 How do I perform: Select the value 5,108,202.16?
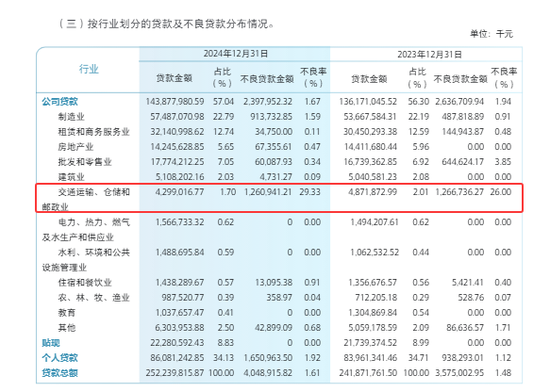pos(180,177)
